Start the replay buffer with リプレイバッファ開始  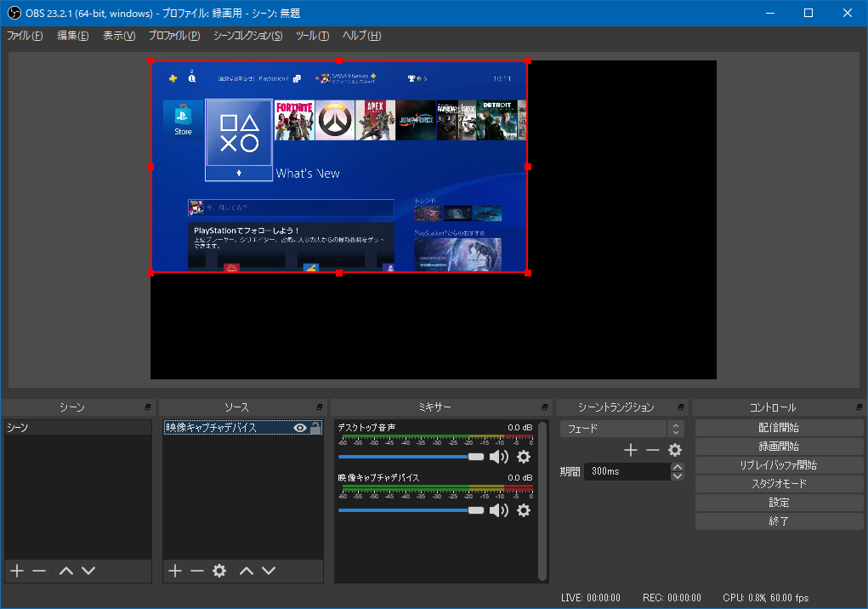779,465
